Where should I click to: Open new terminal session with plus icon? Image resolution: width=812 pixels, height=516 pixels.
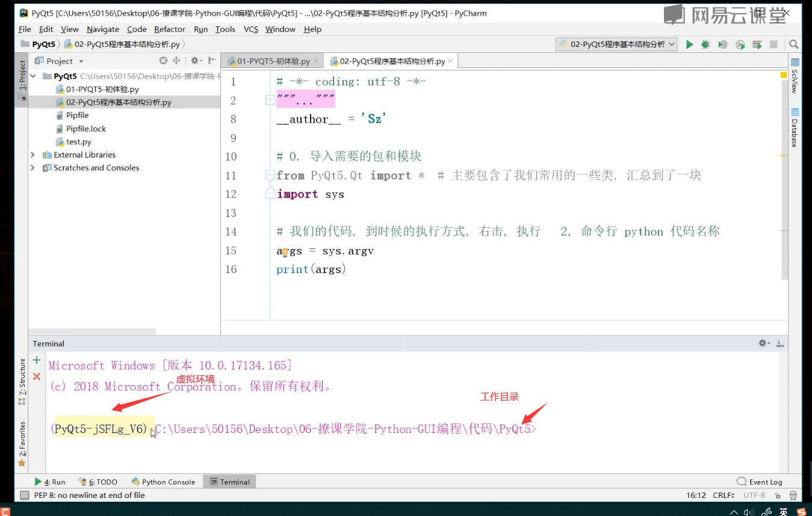37,360
